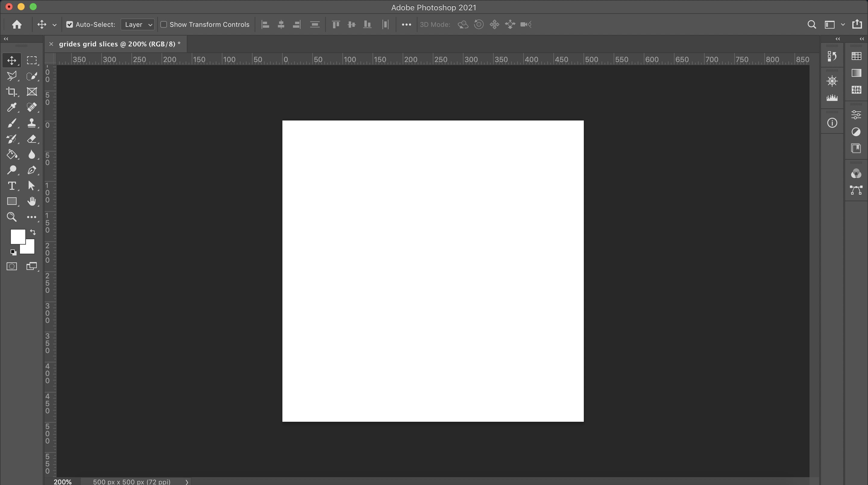
Task: Toggle Quick Mask mode
Action: (x=11, y=266)
